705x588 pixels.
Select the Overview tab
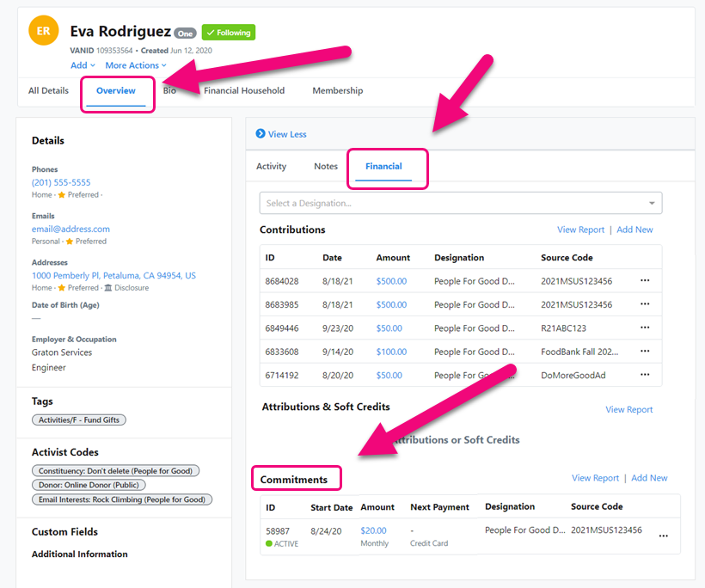[x=116, y=90]
